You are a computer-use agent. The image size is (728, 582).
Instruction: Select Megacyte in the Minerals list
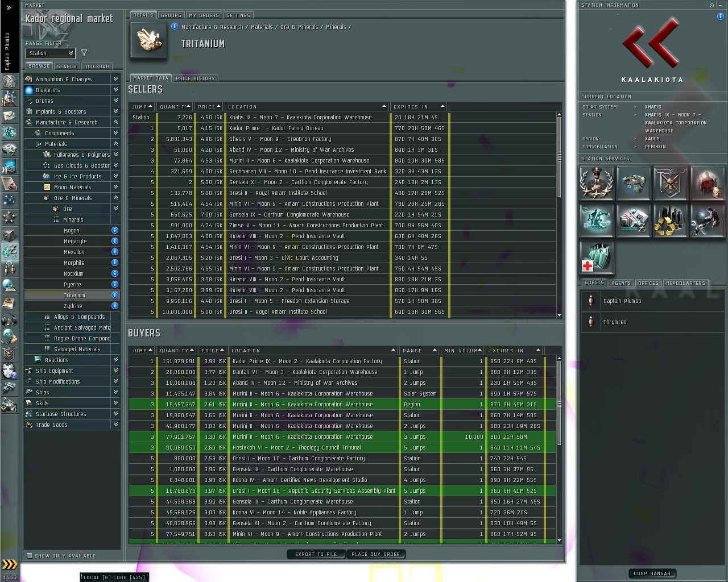pyautogui.click(x=72, y=241)
